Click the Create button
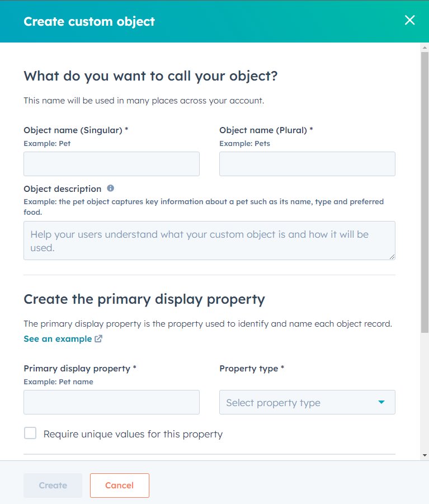This screenshot has height=504, width=429. [53, 485]
